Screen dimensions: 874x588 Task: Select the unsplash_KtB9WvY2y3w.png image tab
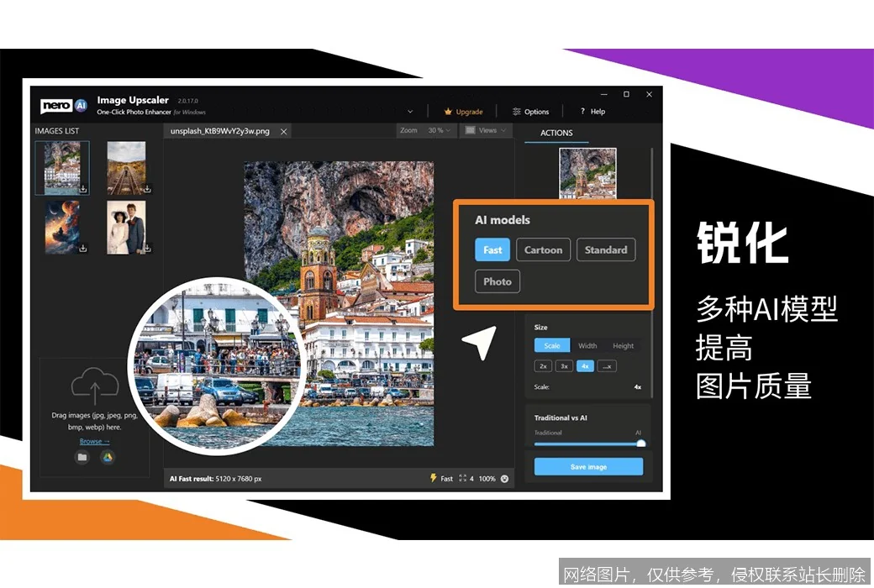pyautogui.click(x=220, y=131)
